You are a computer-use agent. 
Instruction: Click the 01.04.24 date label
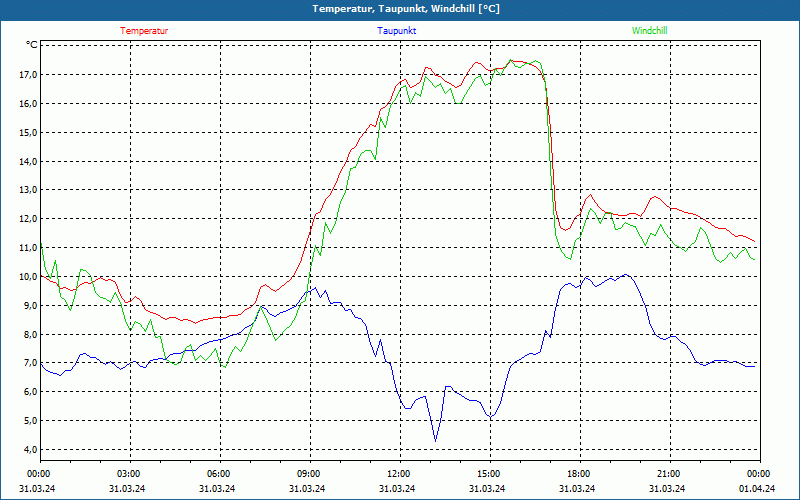click(x=757, y=488)
